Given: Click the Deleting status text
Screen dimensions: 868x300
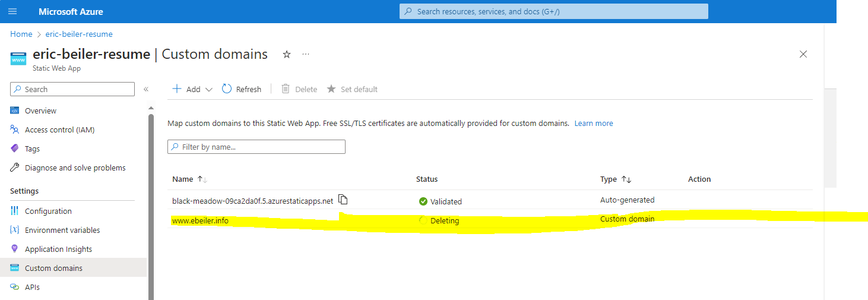Looking at the screenshot, I should [x=445, y=220].
